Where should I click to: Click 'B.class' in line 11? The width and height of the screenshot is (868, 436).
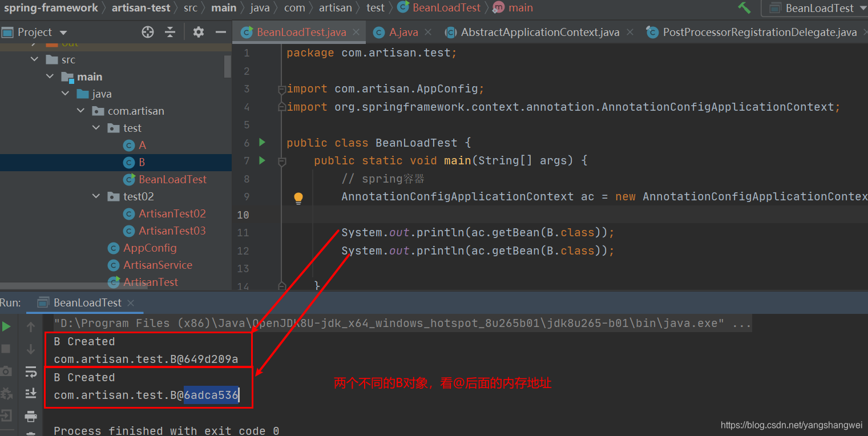571,232
